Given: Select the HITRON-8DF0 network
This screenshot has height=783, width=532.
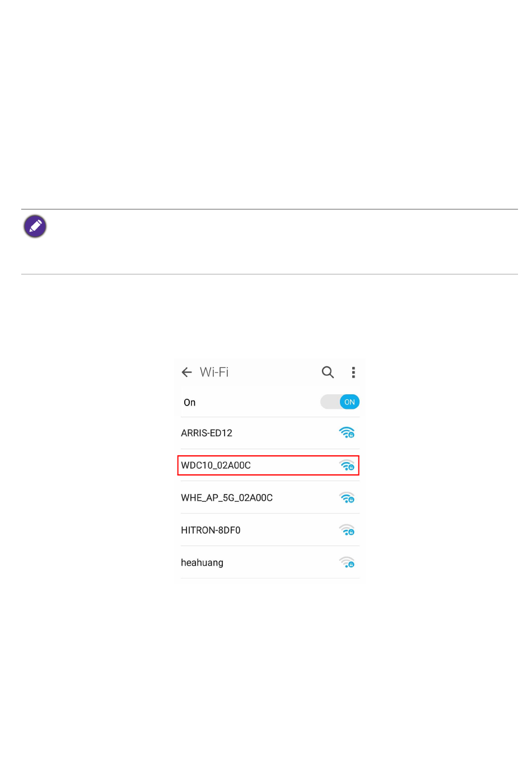Looking at the screenshot, I should pyautogui.click(x=270, y=530).
